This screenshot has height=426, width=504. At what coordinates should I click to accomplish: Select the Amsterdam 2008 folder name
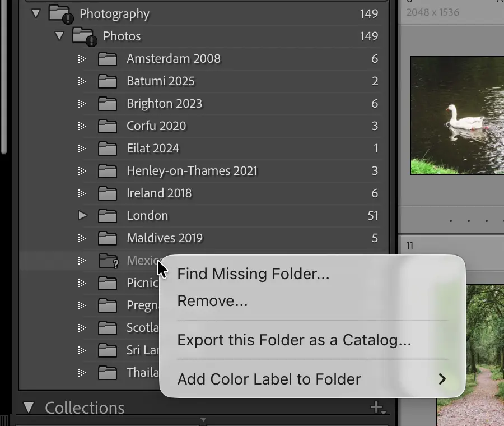[174, 58]
